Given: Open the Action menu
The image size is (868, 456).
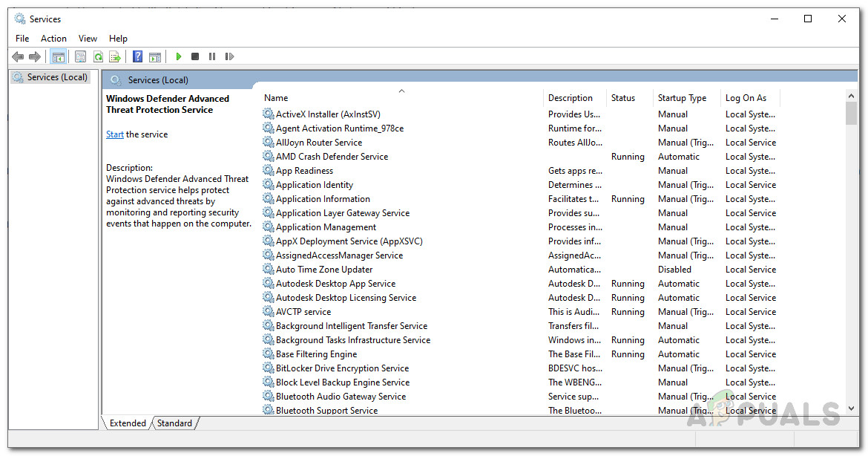Looking at the screenshot, I should point(53,39).
